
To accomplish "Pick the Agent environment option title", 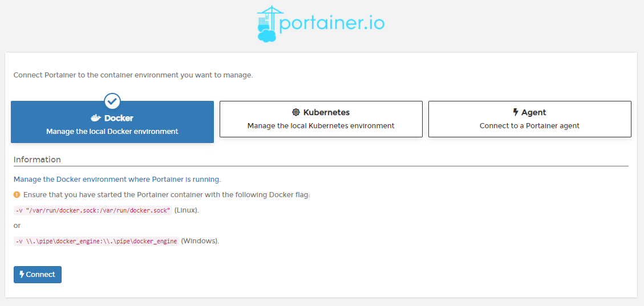I will pos(533,112).
